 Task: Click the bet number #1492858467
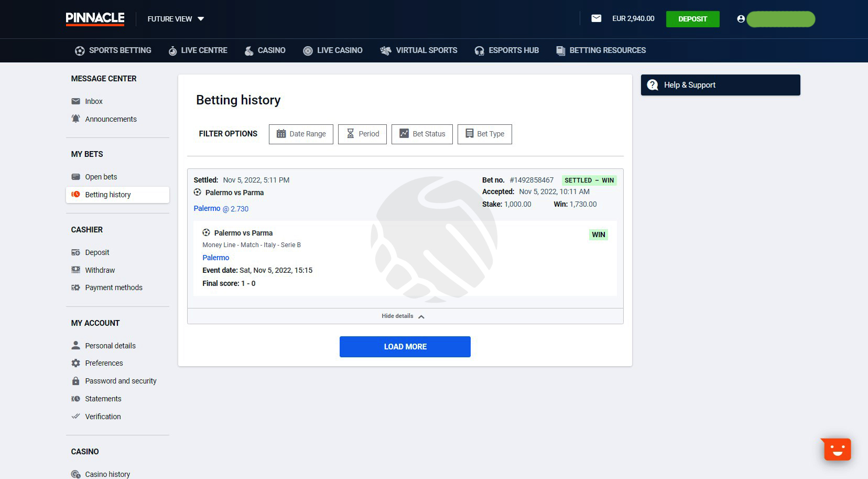(531, 180)
